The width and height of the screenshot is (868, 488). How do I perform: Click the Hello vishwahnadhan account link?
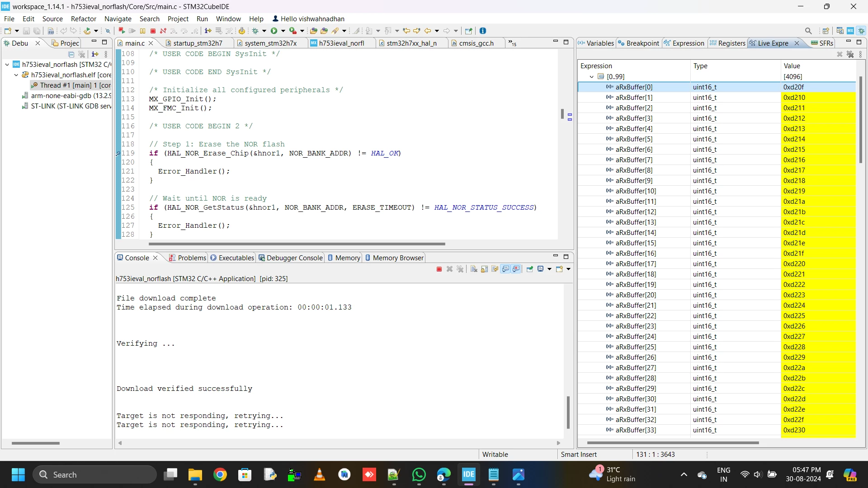pos(308,19)
